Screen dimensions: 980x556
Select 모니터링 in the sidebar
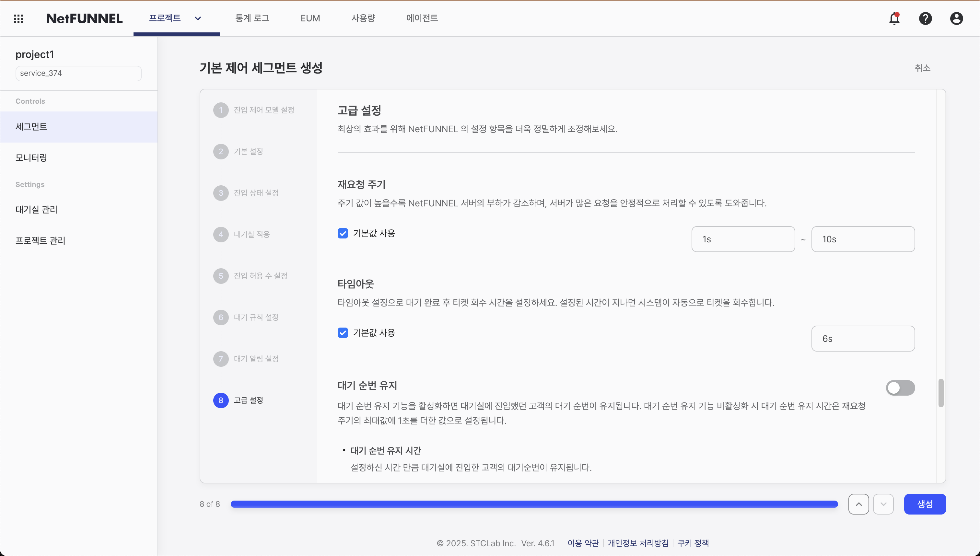tap(31, 158)
